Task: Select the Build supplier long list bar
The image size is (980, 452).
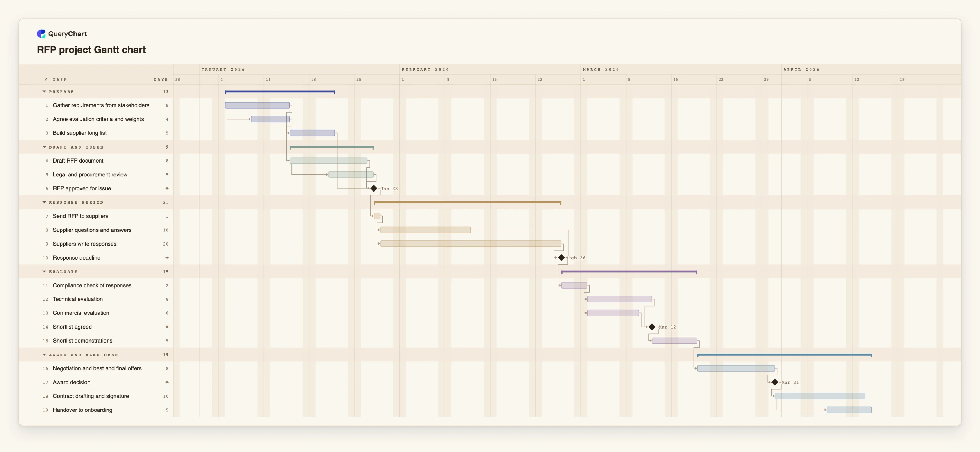Action: [x=312, y=133]
